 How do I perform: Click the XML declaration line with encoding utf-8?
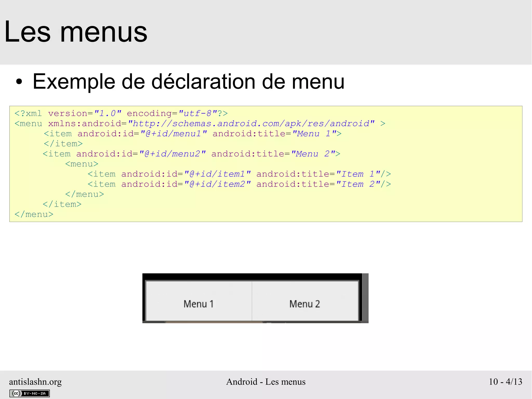(121, 113)
